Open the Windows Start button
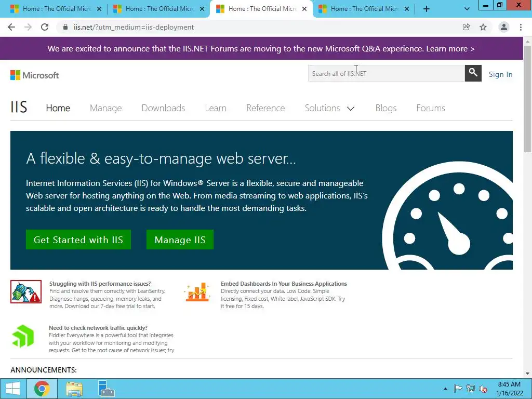Viewport: 532px width, 399px height. 13,389
